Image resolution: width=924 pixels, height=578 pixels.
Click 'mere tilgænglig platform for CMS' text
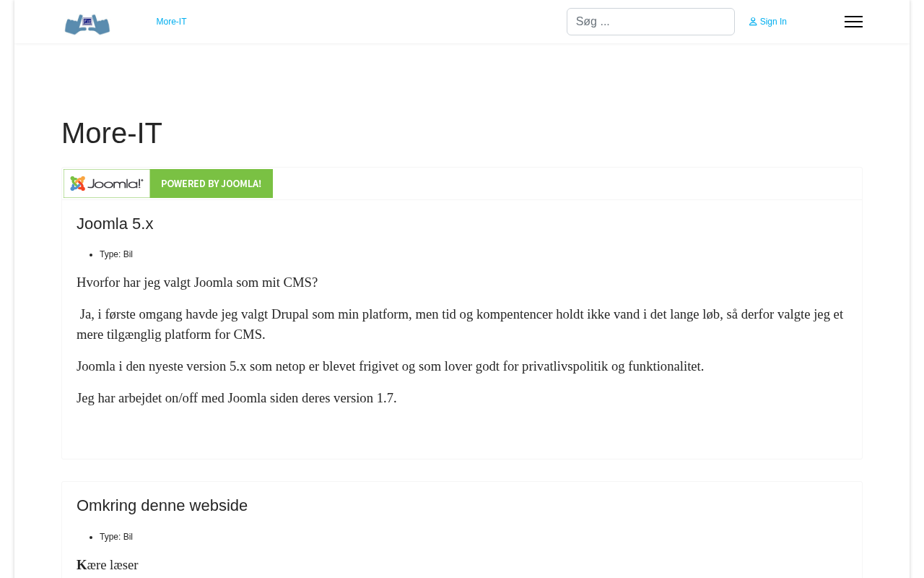171,335
